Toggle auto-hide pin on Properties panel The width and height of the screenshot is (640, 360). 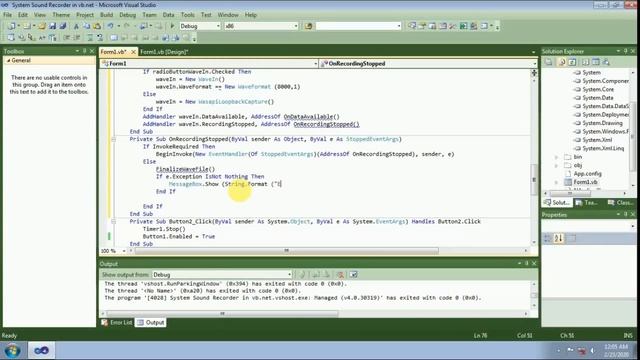[x=625, y=214]
